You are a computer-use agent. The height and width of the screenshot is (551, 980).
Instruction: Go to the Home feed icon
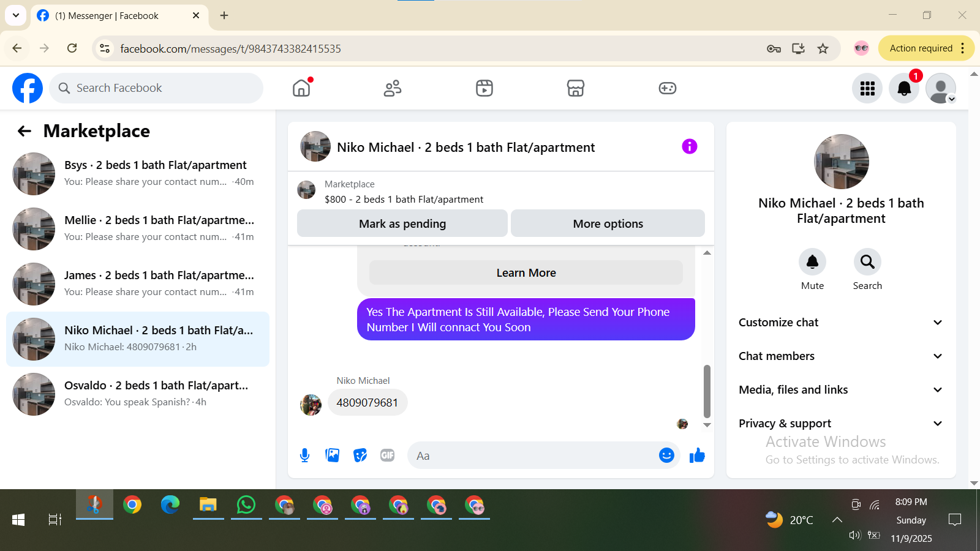(x=301, y=88)
